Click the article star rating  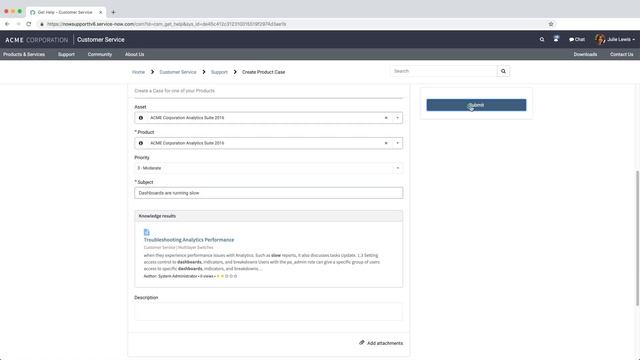pyautogui.click(x=227, y=276)
